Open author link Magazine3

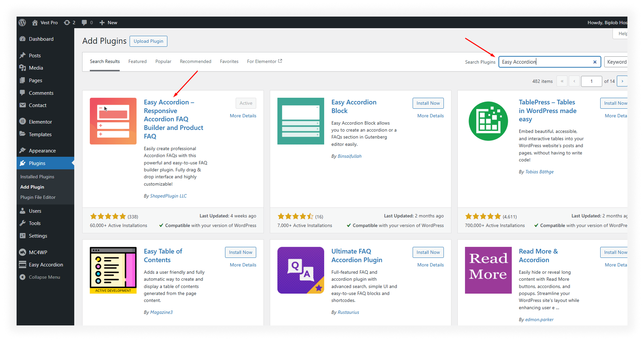(161, 312)
